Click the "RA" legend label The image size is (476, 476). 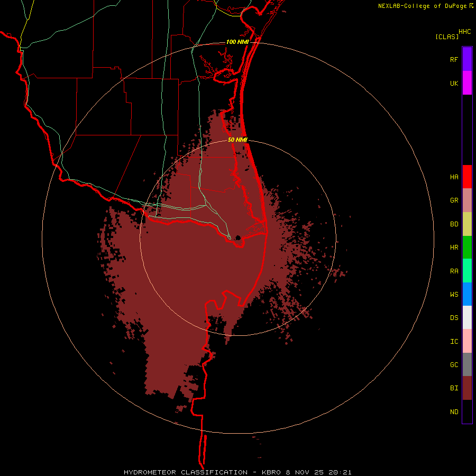[x=454, y=271]
